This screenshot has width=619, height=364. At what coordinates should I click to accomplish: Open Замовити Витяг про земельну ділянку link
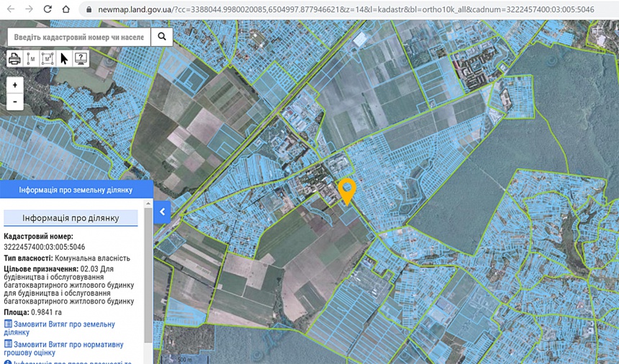click(x=60, y=328)
